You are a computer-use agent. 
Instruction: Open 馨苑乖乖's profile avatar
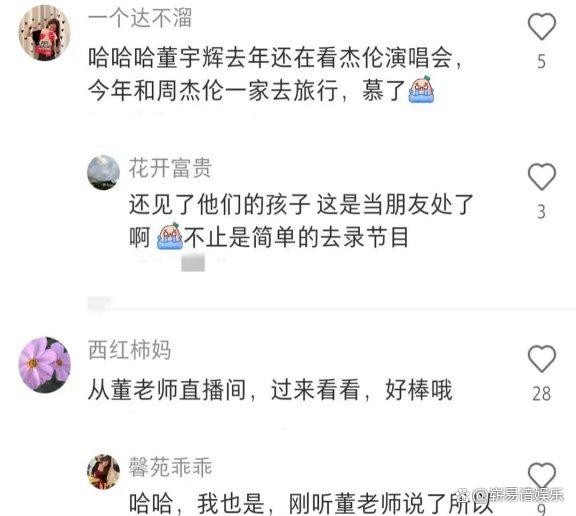pos(103,472)
